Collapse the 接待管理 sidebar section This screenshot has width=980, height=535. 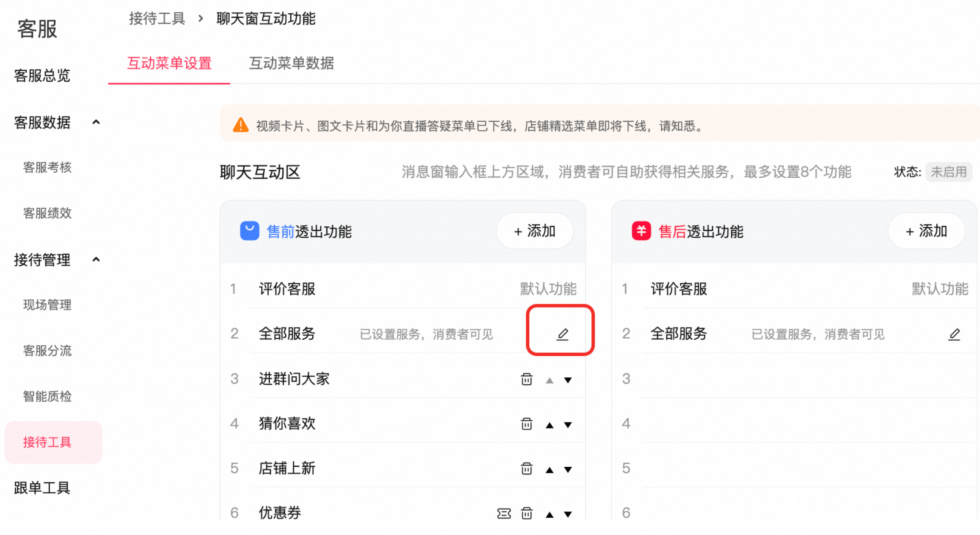pyautogui.click(x=96, y=260)
